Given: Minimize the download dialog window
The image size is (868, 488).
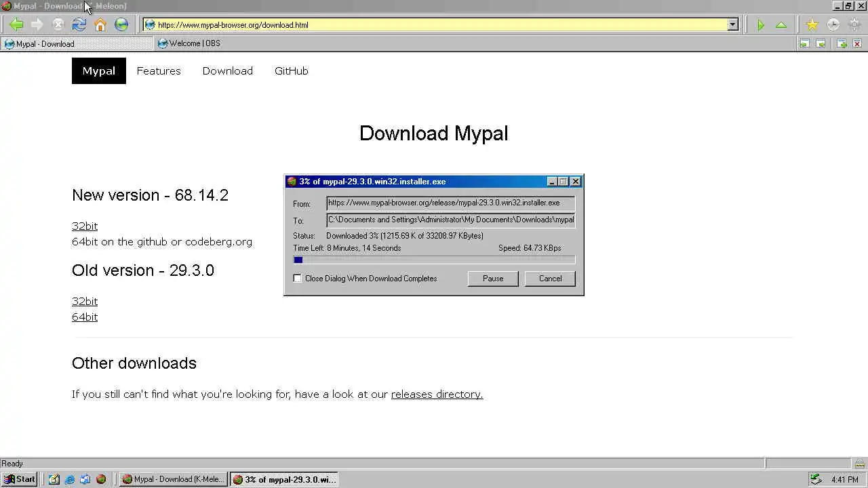Looking at the screenshot, I should 552,182.
